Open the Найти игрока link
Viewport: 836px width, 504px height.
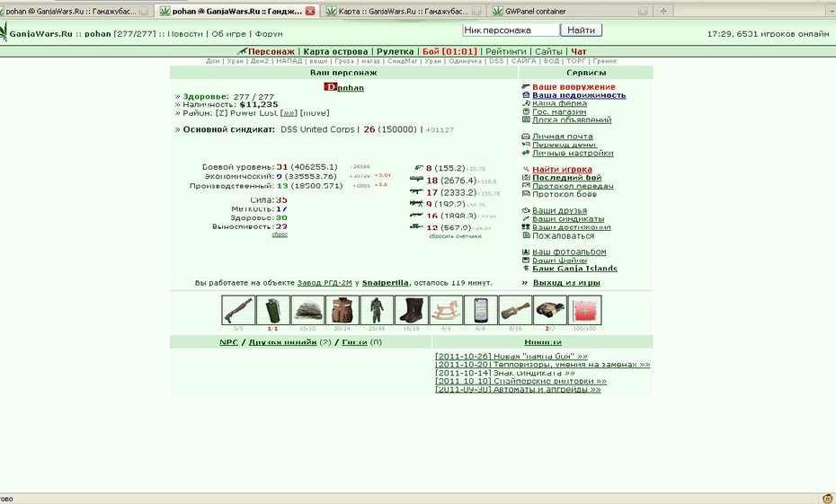(562, 170)
